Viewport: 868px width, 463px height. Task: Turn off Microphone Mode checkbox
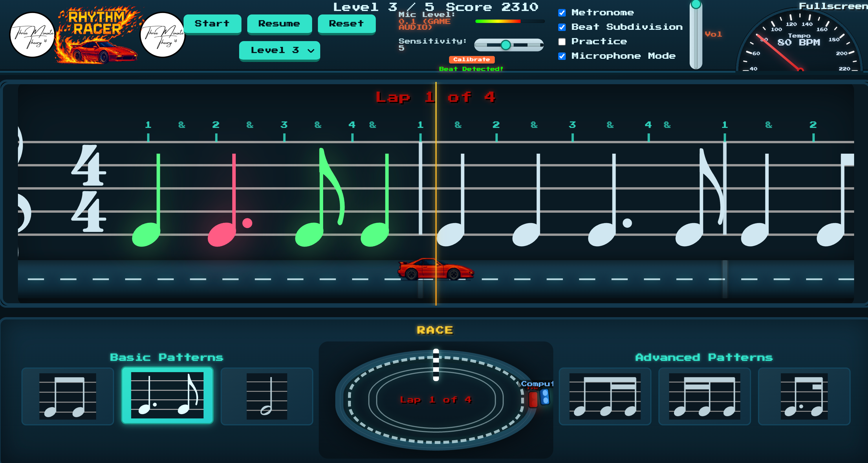[x=562, y=56]
